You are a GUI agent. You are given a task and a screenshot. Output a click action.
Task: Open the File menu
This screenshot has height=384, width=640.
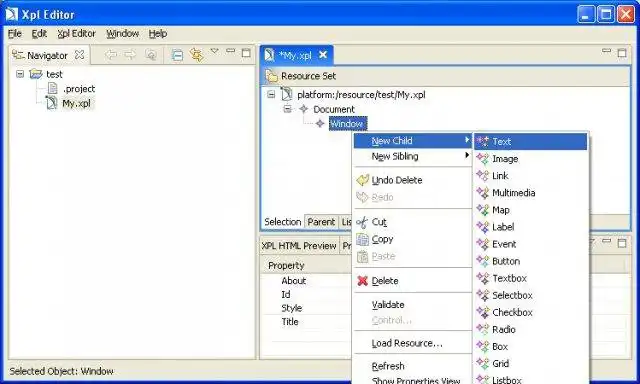tap(15, 33)
